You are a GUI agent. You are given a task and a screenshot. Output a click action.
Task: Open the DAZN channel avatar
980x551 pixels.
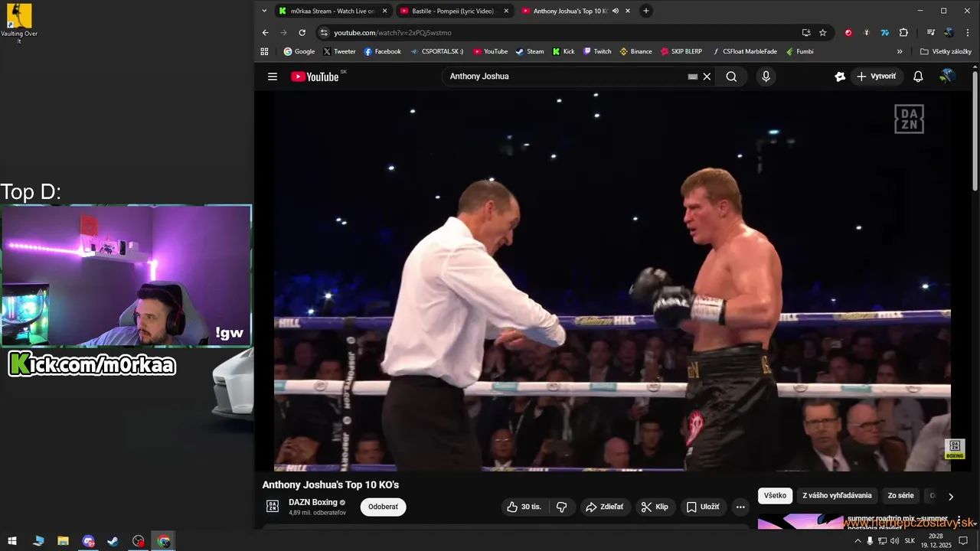(273, 506)
